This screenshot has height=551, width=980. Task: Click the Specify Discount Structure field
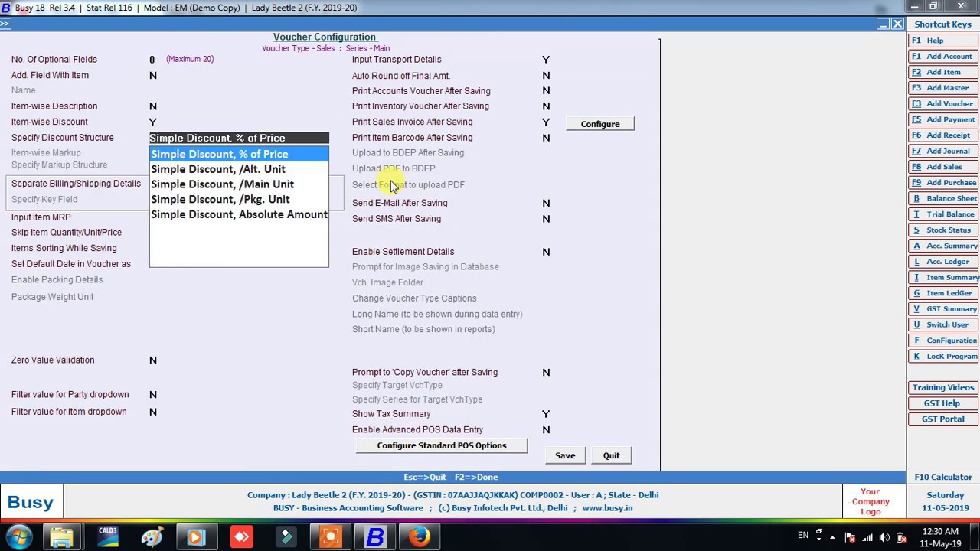point(239,138)
